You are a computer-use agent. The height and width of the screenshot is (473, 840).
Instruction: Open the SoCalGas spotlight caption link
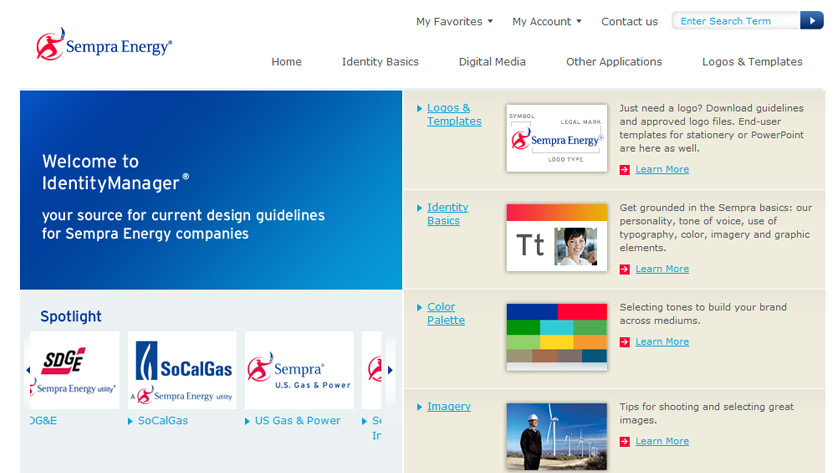pyautogui.click(x=163, y=421)
